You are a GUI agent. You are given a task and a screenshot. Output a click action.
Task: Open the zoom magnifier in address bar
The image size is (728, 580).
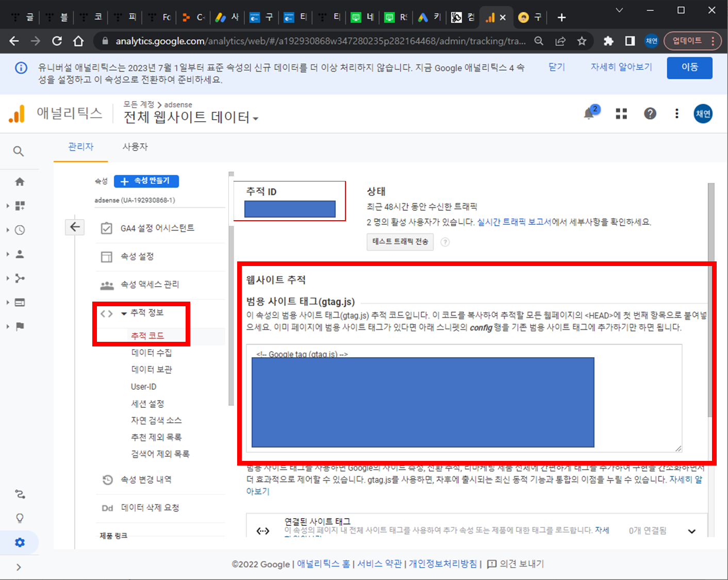(x=539, y=41)
